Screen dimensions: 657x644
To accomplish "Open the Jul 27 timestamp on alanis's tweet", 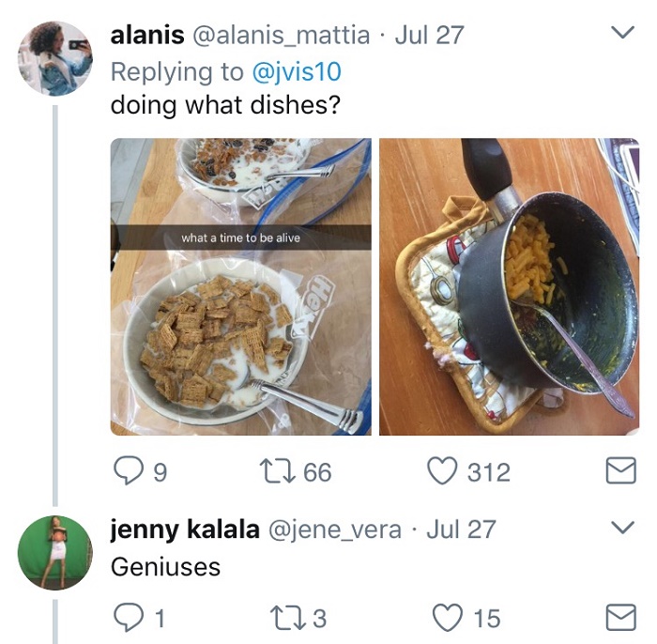I will [430, 36].
